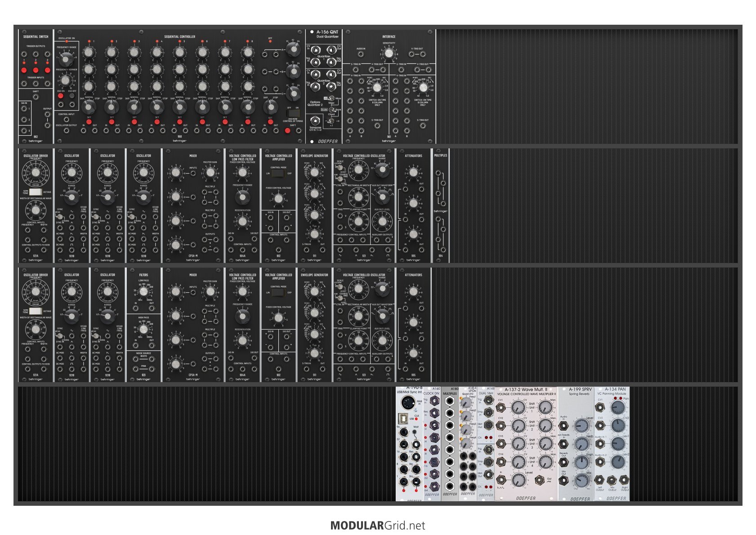756x535 pixels.
Task: Open the MODULARGrid.net link
Action: tap(378, 525)
